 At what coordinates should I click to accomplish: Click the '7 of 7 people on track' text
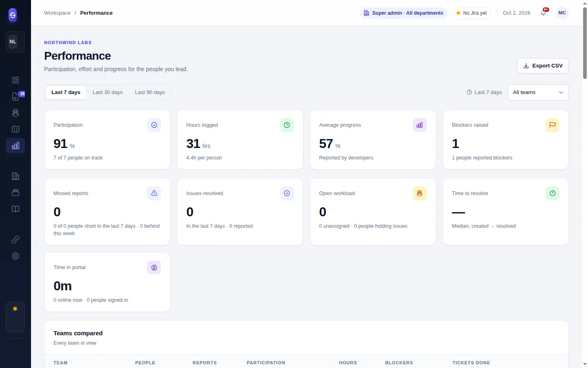(78, 158)
